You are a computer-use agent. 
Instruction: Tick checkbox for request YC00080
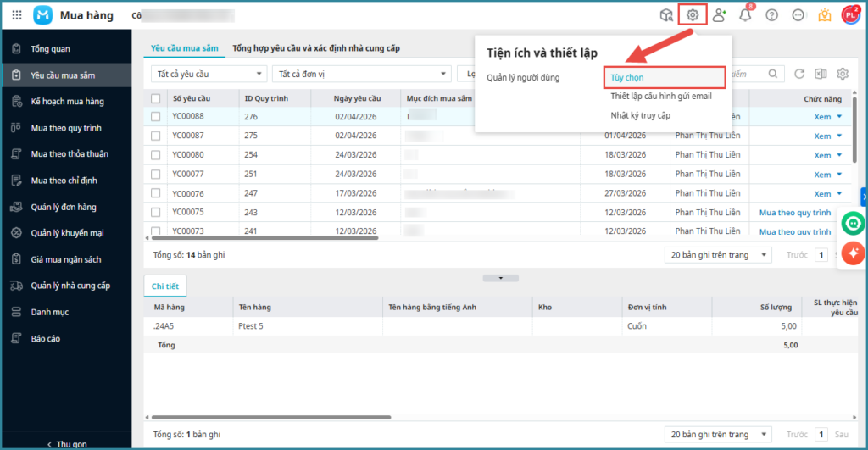pyautogui.click(x=156, y=155)
